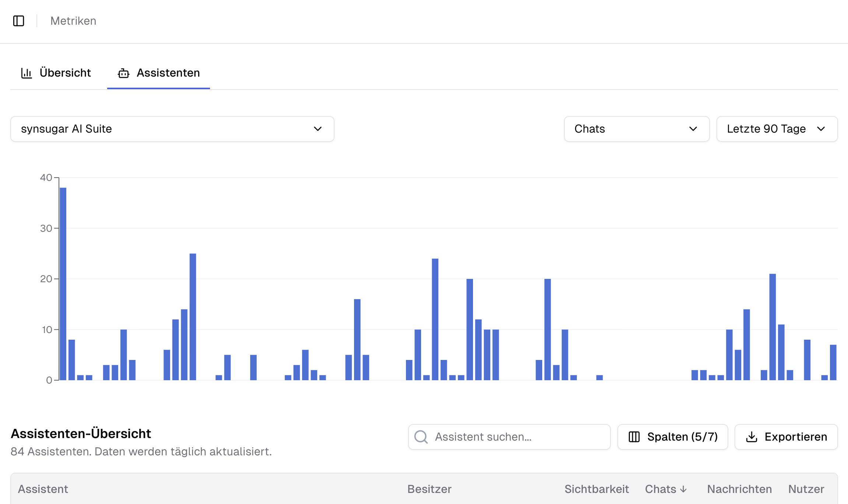Expand the Letzte 90 Tage date range dropdown
The width and height of the screenshot is (848, 504).
[777, 129]
